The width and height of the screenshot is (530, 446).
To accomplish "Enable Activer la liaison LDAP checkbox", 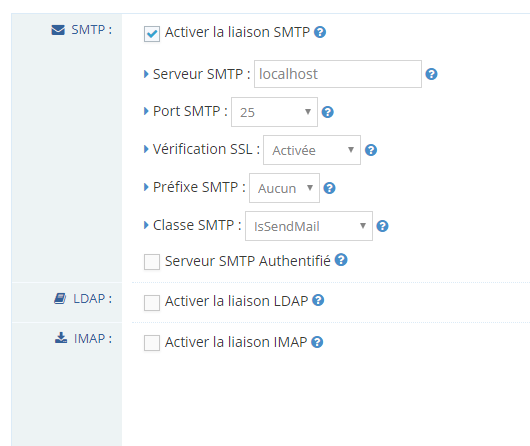I will coord(152,303).
